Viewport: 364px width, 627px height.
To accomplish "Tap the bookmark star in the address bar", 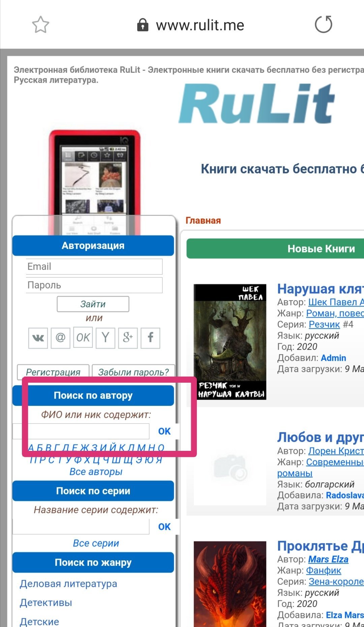I will (x=40, y=25).
